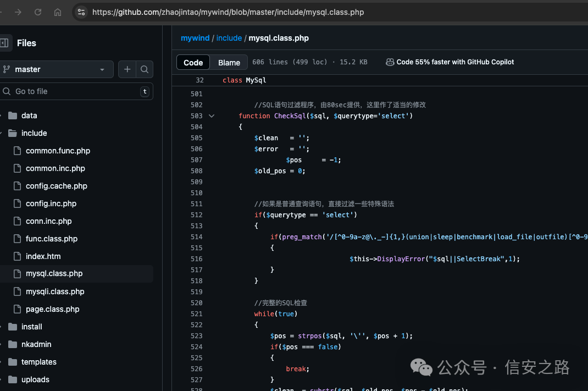
Task: Open the include breadcrumb link
Action: 229,38
